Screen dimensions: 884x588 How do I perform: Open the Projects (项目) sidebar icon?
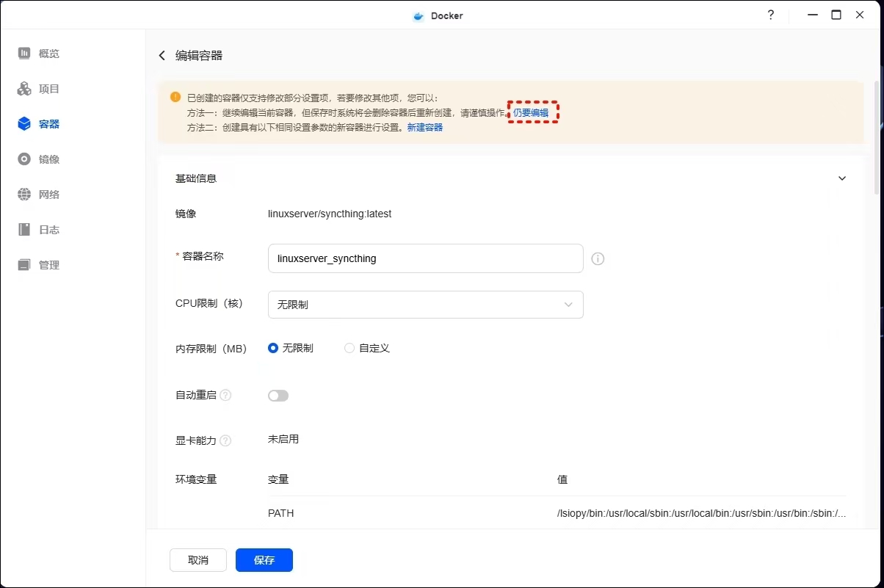tap(24, 89)
